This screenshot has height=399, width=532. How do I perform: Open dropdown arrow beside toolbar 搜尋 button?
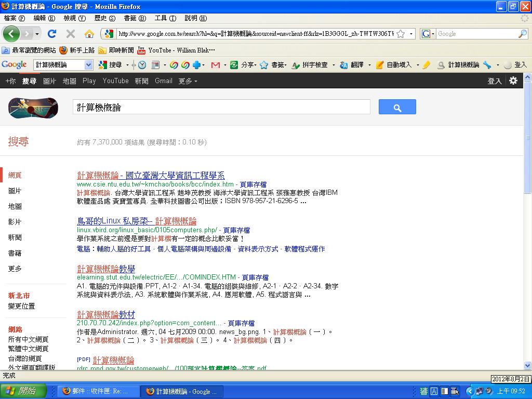click(x=128, y=65)
